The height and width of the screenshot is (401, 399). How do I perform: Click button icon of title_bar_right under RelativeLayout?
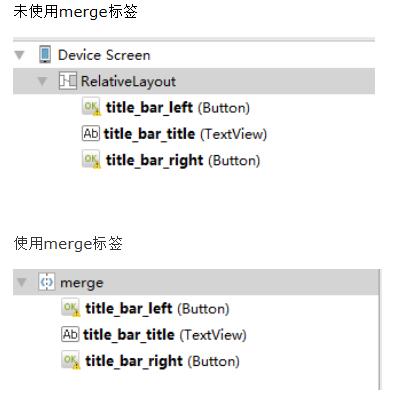(x=91, y=159)
